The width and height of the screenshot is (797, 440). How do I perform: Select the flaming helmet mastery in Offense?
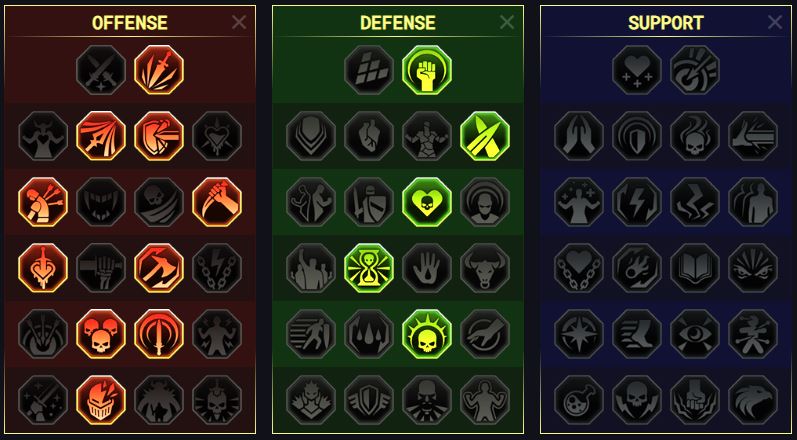[x=101, y=400]
